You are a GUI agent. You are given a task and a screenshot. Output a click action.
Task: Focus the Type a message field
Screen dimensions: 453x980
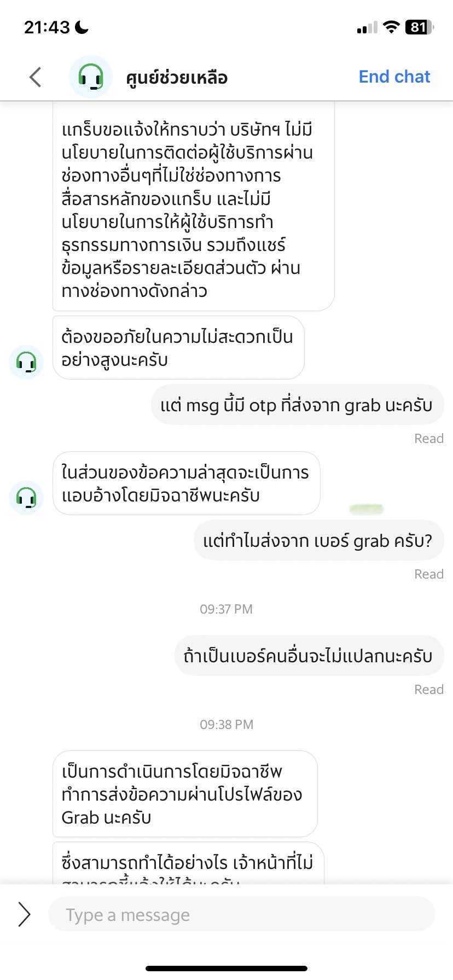pyautogui.click(x=242, y=914)
